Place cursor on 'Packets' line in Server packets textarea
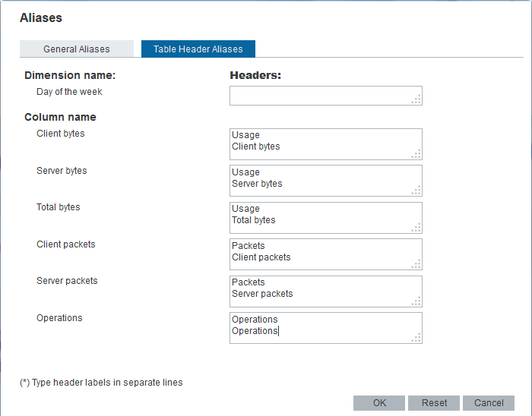The width and height of the screenshot is (532, 416). pyautogui.click(x=248, y=282)
